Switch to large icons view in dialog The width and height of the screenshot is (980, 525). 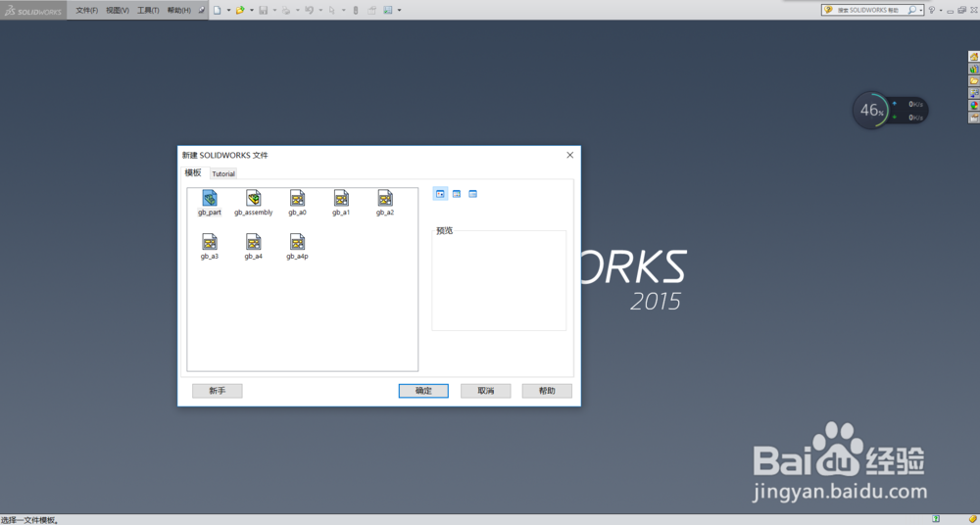(440, 194)
